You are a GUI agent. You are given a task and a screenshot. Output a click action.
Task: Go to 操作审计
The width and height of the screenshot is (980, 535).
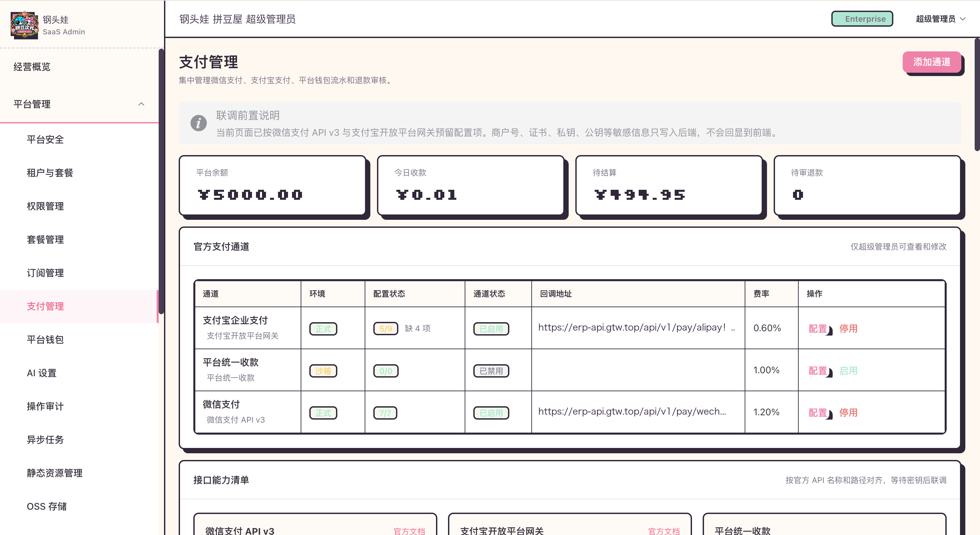click(x=79, y=406)
